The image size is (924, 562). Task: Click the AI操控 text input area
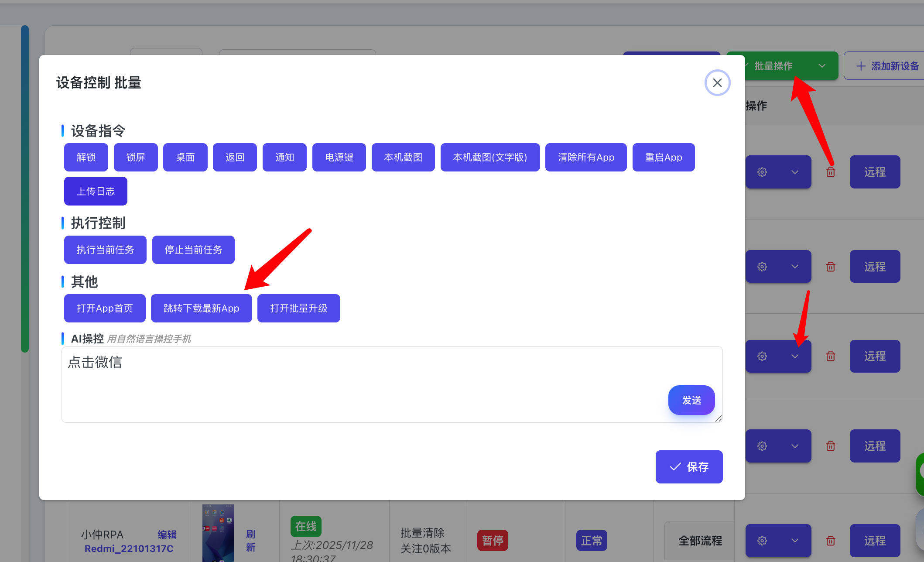coord(349,384)
